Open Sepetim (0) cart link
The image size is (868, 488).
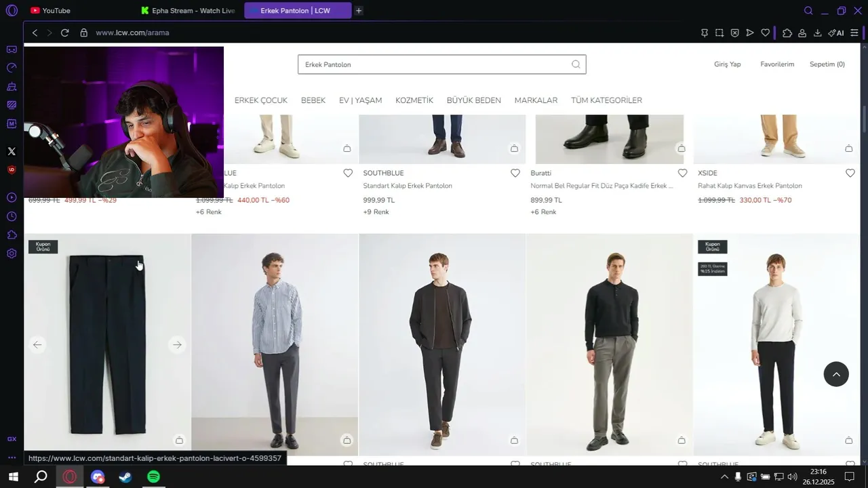click(827, 64)
